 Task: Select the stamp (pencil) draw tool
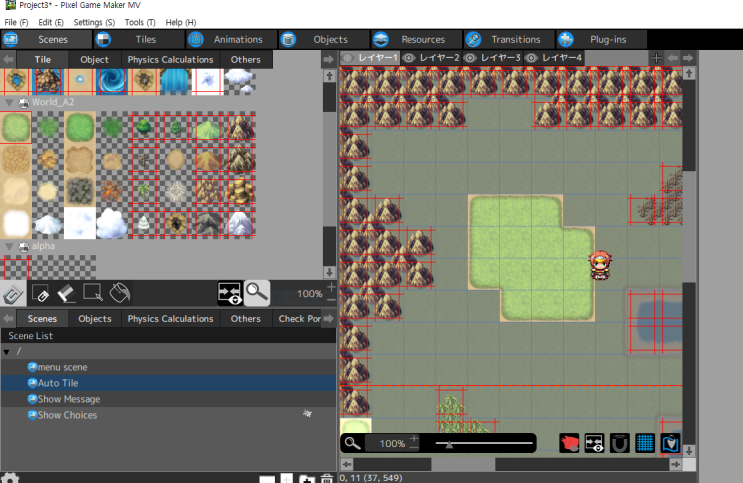tap(13, 294)
